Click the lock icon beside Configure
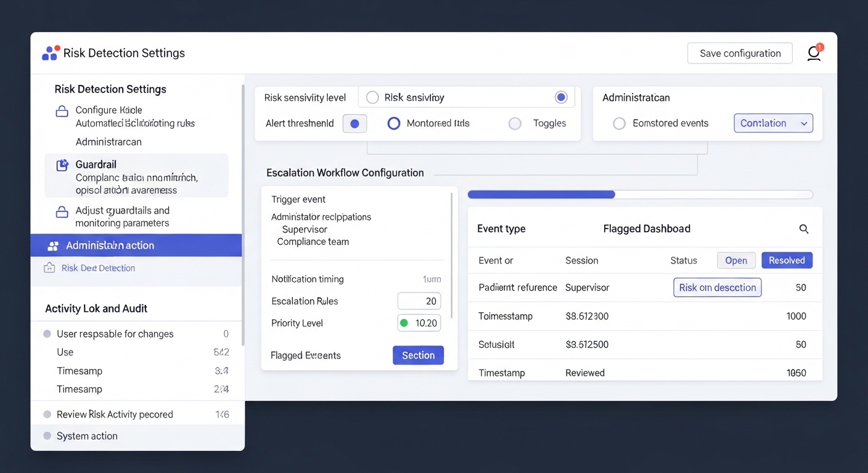The image size is (868, 473). pyautogui.click(x=62, y=111)
